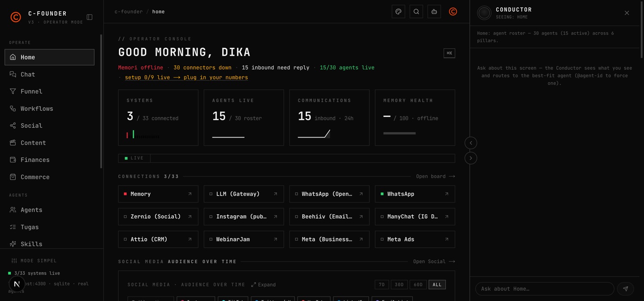Open Attio (CRM) external arrow

(x=190, y=239)
